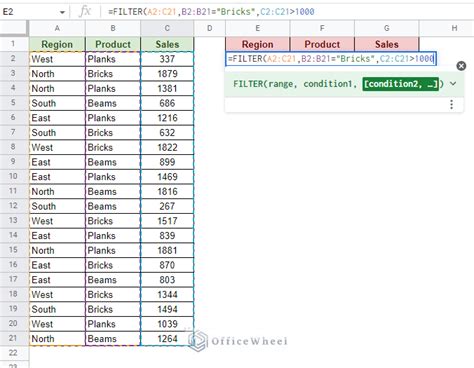This screenshot has width=474, height=368.
Task: Select the green Sales header cell
Action: tap(167, 44)
